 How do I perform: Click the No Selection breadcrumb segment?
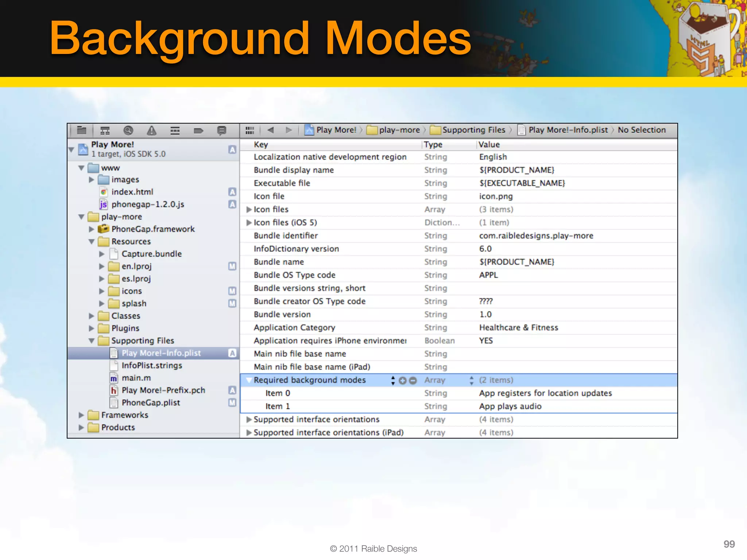(642, 130)
